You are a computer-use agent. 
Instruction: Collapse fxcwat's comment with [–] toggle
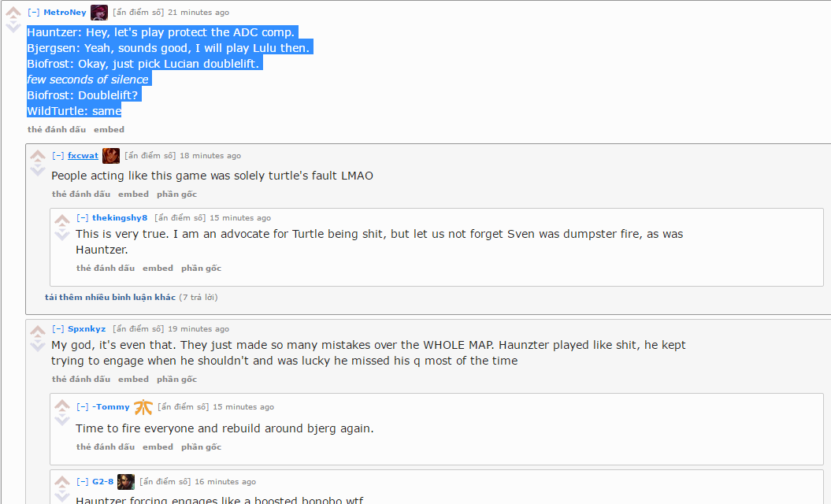pos(58,155)
